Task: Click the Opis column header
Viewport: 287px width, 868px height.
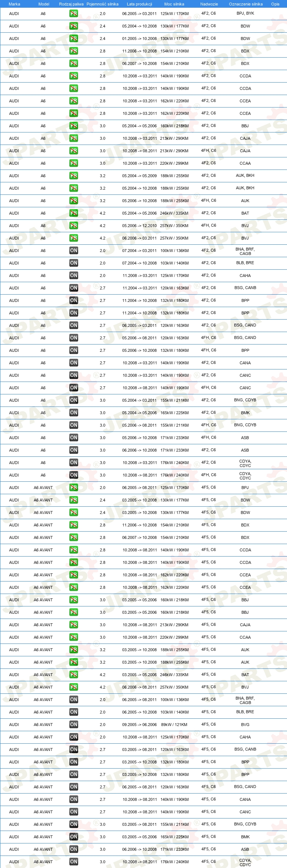Action: pyautogui.click(x=275, y=4)
